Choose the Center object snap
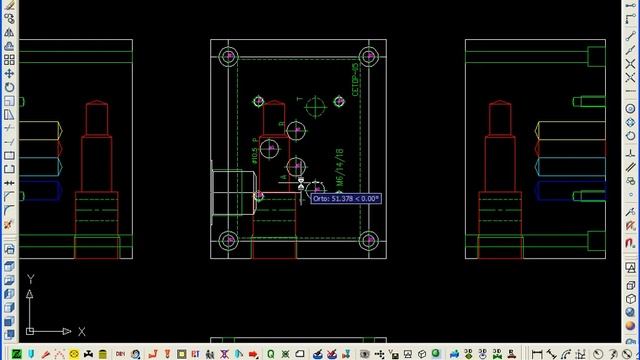 (631, 109)
